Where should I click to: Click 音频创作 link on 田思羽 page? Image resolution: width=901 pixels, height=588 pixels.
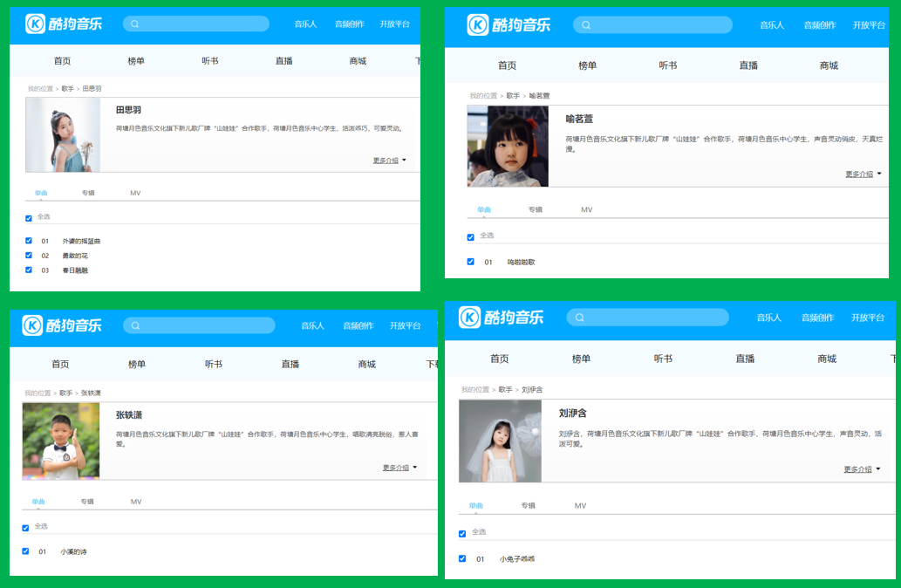(350, 24)
